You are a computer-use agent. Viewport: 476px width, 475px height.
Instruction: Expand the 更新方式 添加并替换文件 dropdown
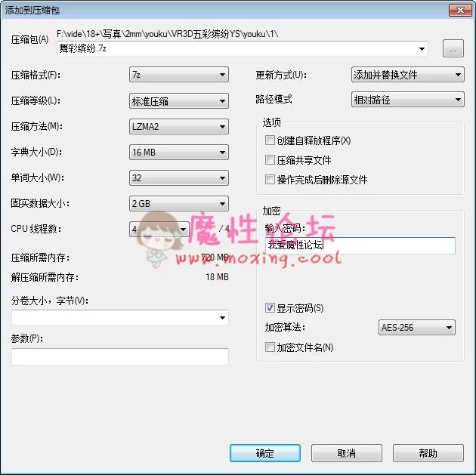(408, 75)
